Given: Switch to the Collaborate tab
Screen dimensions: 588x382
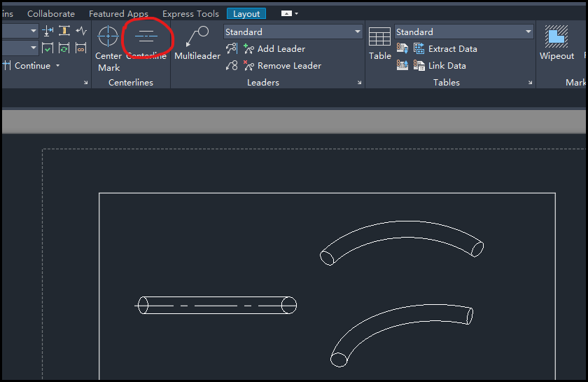Looking at the screenshot, I should click(51, 14).
